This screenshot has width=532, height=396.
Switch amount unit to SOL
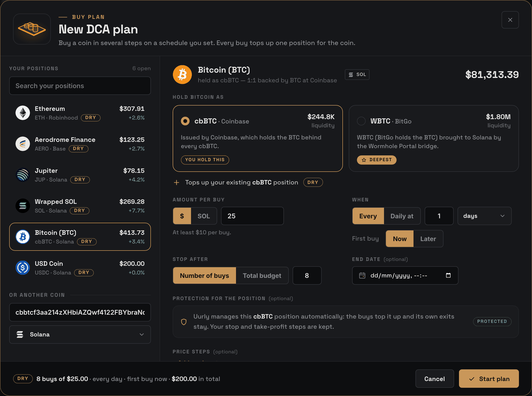(x=204, y=216)
